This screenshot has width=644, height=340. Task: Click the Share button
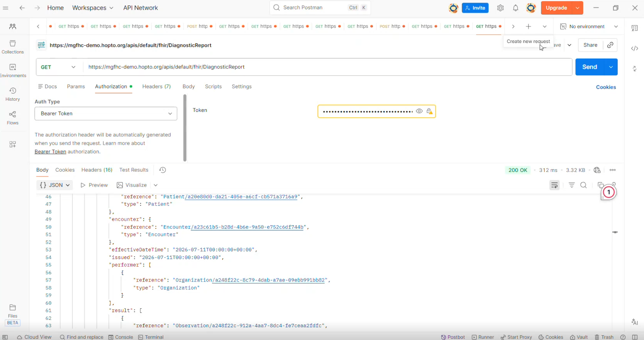click(590, 45)
